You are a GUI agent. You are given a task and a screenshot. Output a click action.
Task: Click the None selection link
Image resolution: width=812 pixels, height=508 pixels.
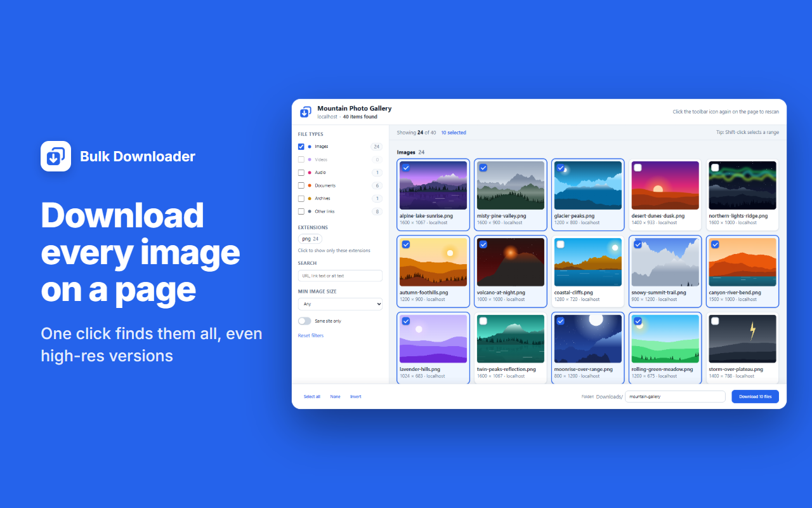click(335, 397)
